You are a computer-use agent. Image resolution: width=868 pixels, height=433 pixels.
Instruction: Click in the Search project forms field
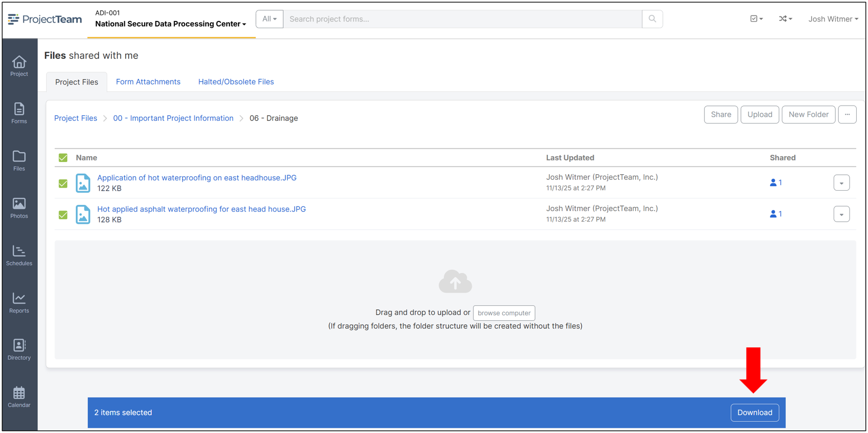462,19
